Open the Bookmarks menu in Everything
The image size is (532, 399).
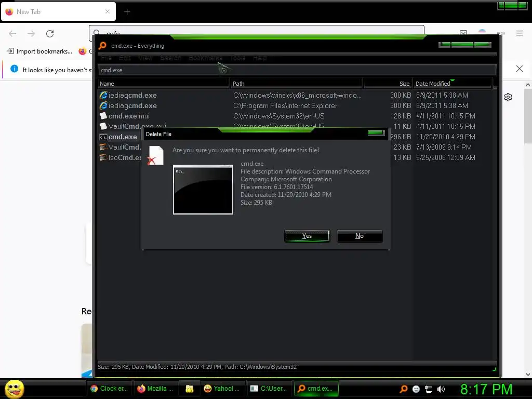coord(205,58)
